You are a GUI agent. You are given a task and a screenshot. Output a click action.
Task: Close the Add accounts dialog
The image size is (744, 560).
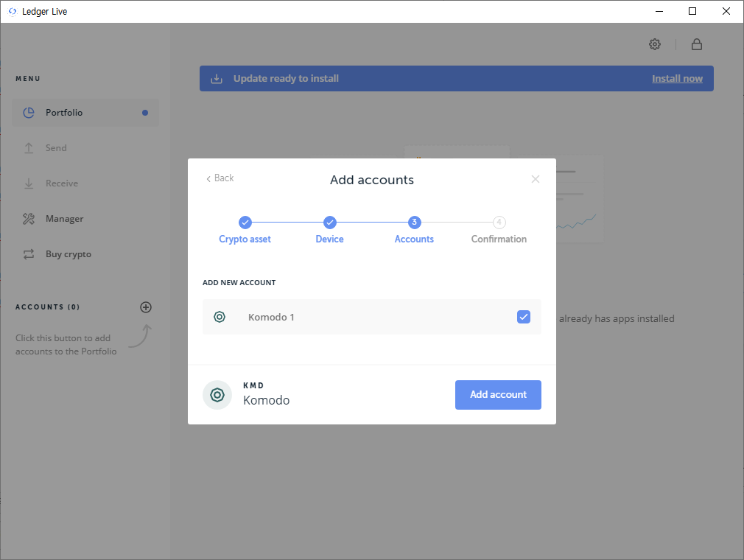point(536,179)
